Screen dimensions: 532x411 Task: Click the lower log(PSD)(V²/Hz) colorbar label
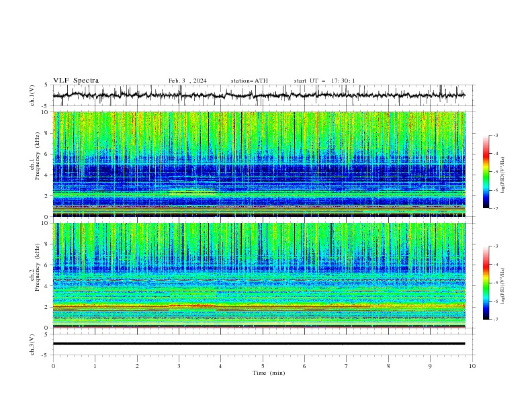(503, 286)
